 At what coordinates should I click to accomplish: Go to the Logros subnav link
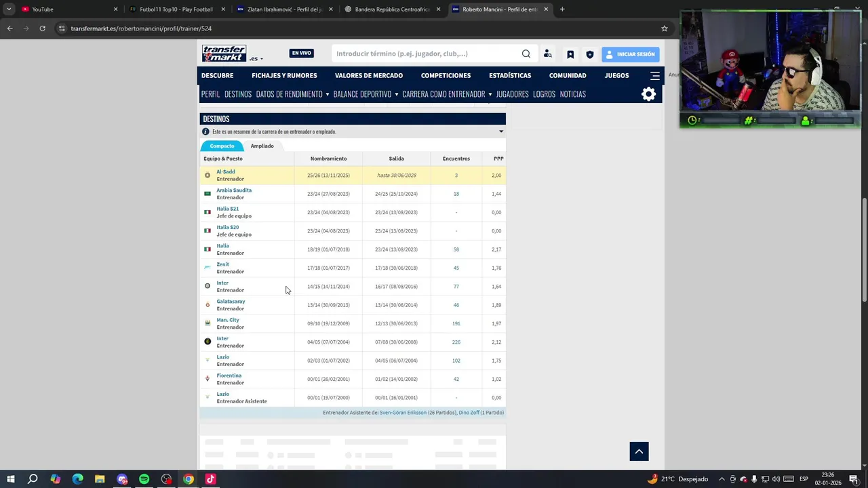tap(544, 94)
